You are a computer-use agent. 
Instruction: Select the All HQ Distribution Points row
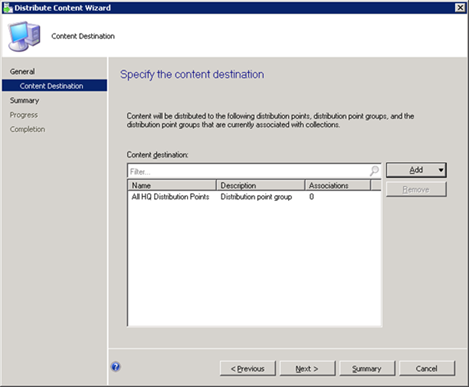point(254,197)
